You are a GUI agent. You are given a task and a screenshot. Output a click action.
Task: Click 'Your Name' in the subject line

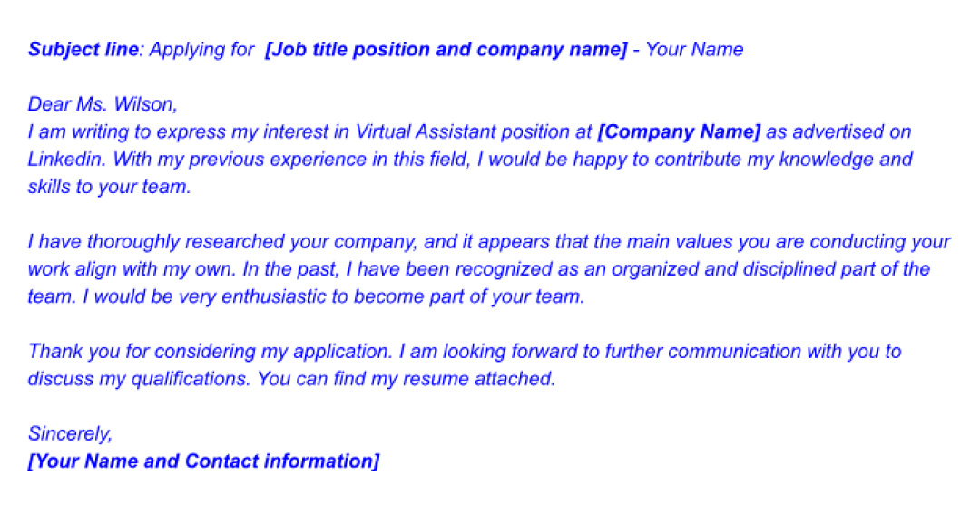pyautogui.click(x=694, y=49)
